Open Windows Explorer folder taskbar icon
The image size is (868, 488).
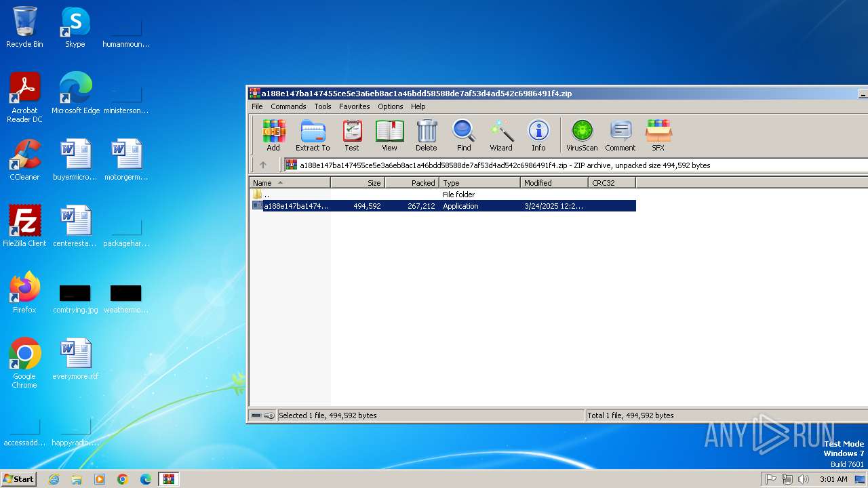coord(77,479)
